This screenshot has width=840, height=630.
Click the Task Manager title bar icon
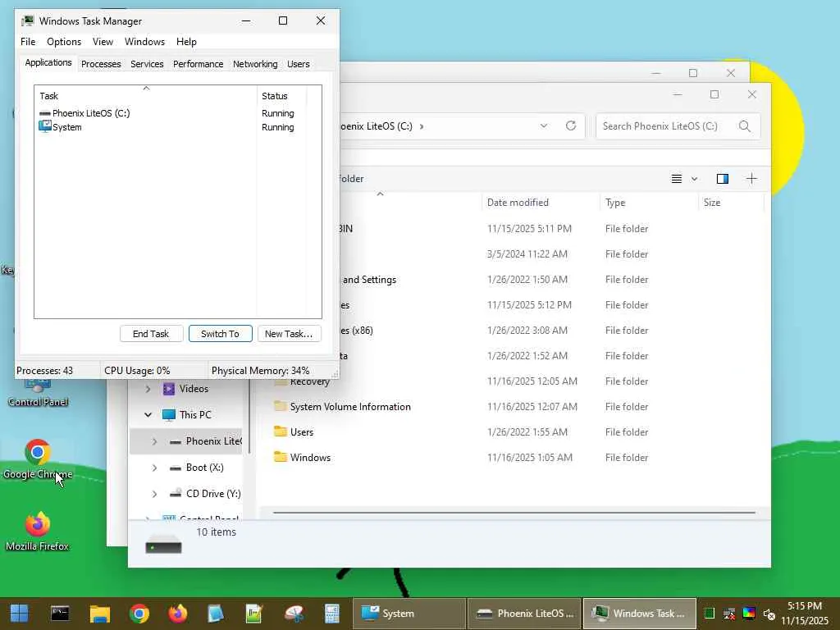27,21
